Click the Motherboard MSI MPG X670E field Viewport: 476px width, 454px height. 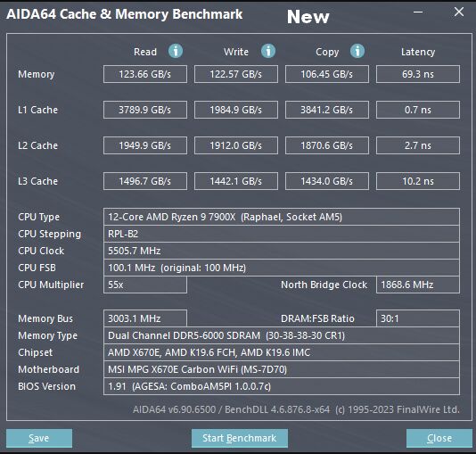click(282, 369)
